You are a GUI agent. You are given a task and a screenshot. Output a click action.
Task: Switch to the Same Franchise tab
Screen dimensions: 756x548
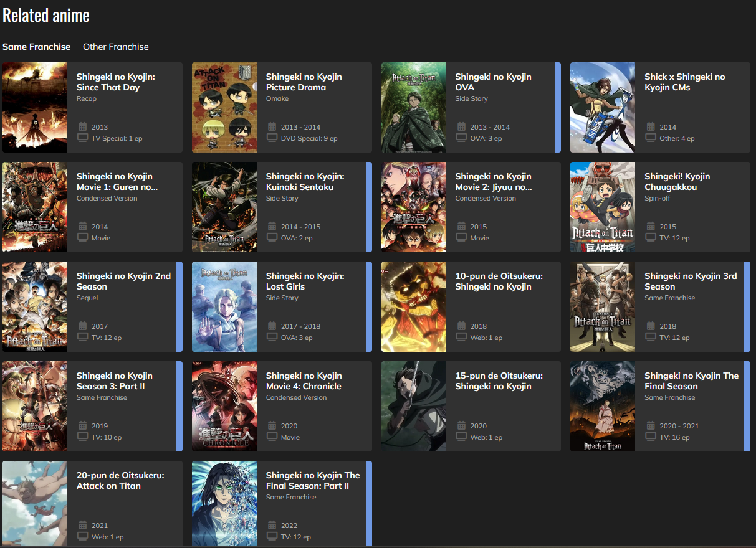[36, 47]
